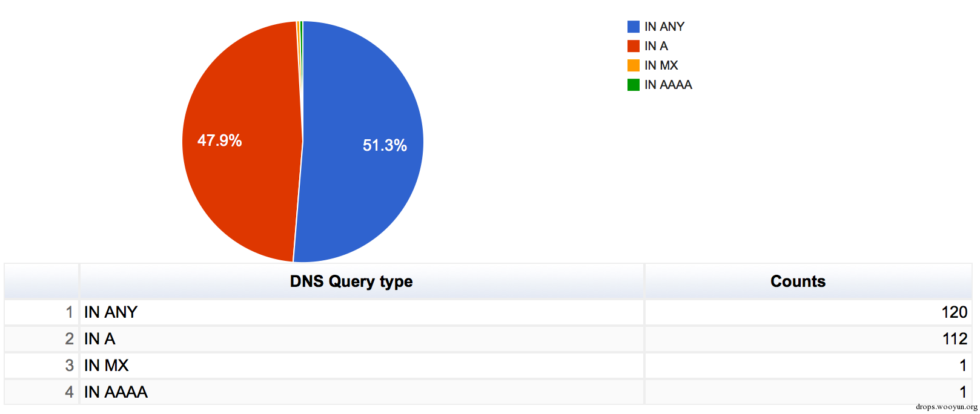Select the IN AAAA legend label

click(668, 85)
